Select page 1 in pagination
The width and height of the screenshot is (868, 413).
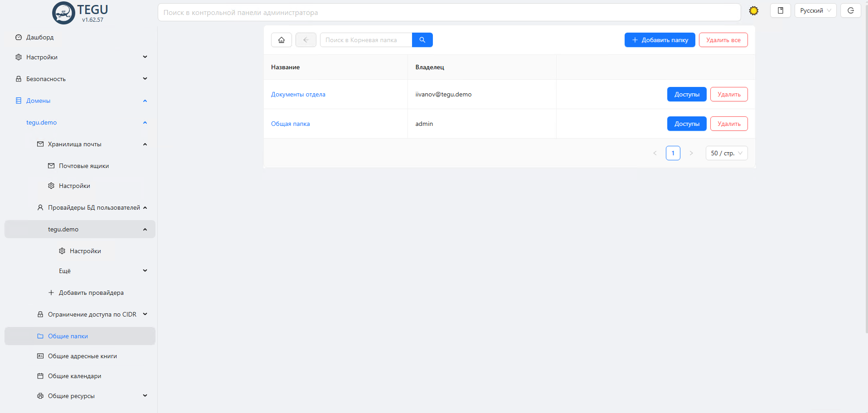(x=673, y=153)
